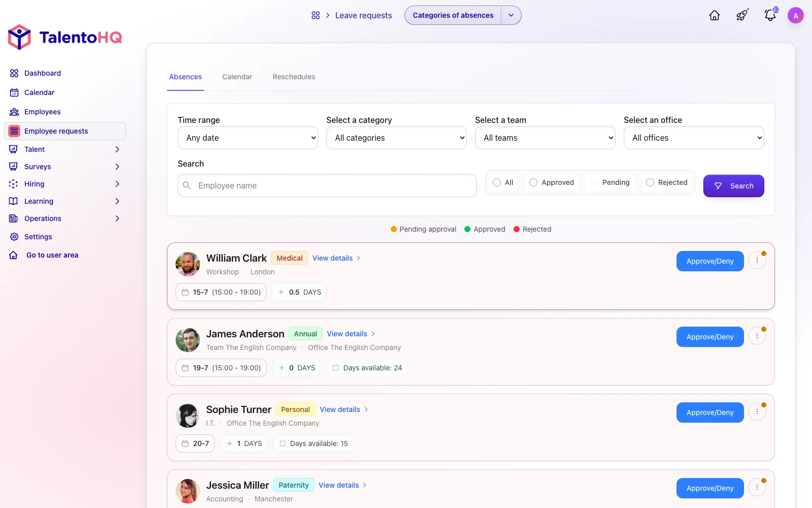Viewport: 812px width, 508px height.
Task: Approve or deny Sophie Turner's request
Action: [710, 412]
